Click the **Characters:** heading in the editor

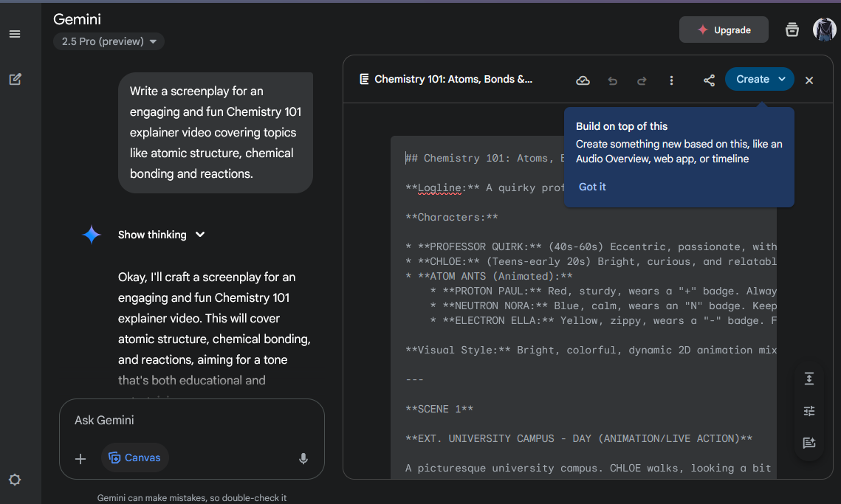[452, 217]
